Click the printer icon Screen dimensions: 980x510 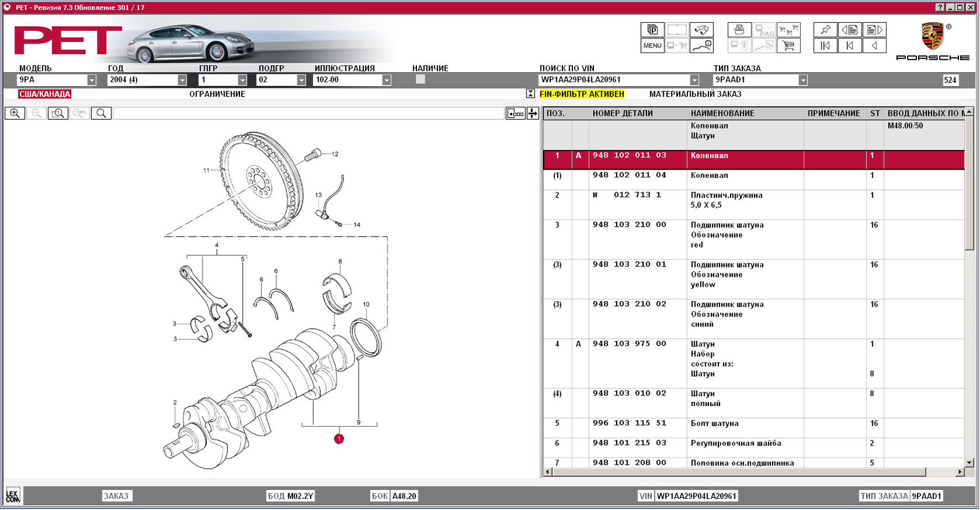739,30
